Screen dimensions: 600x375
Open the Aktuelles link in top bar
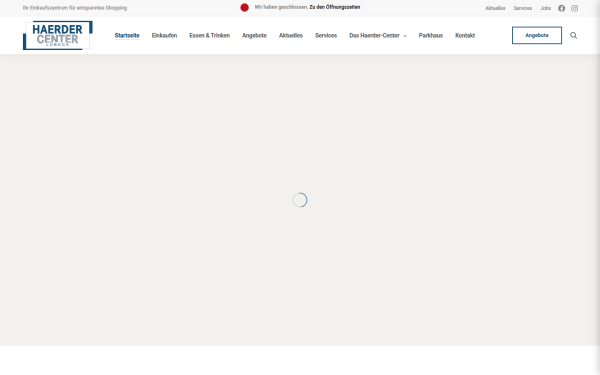pyautogui.click(x=495, y=8)
